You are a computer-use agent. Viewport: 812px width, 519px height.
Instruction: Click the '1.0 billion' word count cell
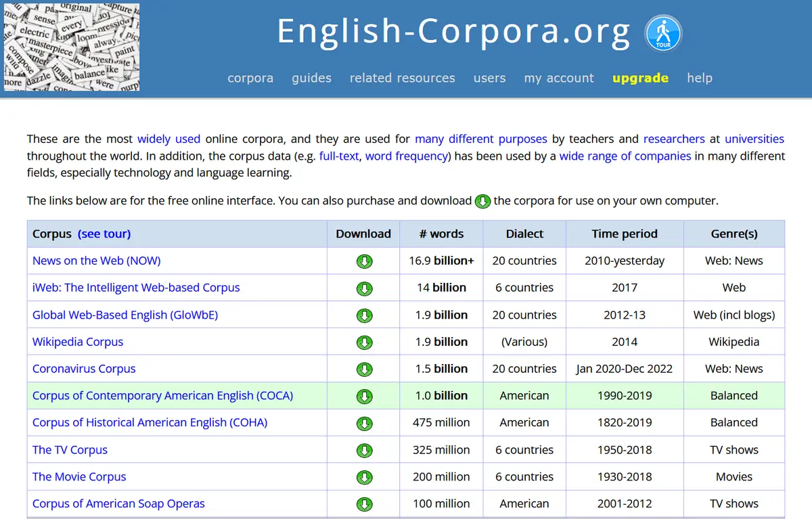tap(441, 396)
